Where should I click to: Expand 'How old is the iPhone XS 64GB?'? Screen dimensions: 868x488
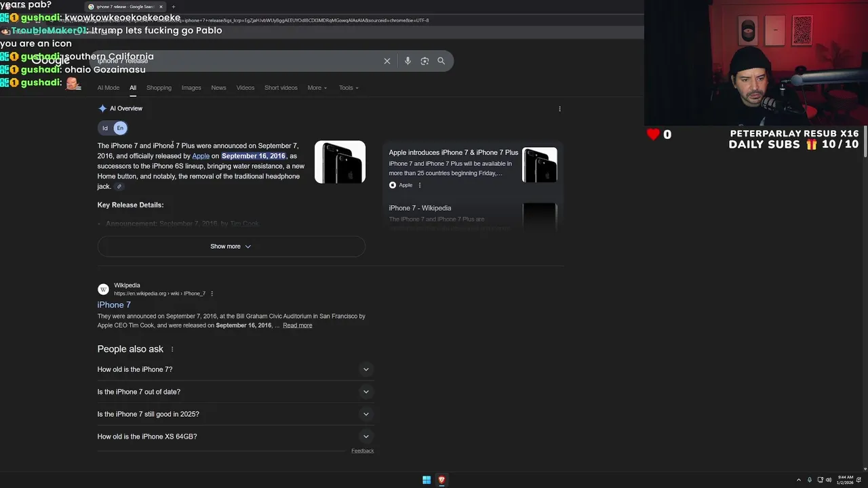click(x=235, y=436)
